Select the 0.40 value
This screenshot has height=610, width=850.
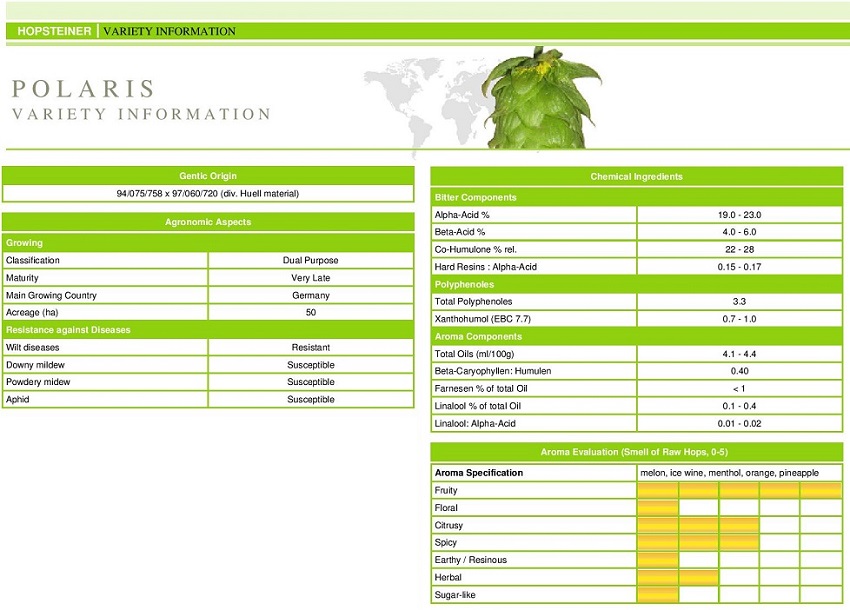[x=739, y=371]
